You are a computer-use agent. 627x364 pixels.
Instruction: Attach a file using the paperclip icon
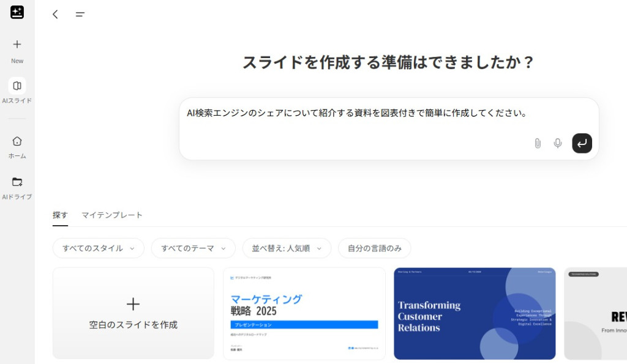point(537,143)
